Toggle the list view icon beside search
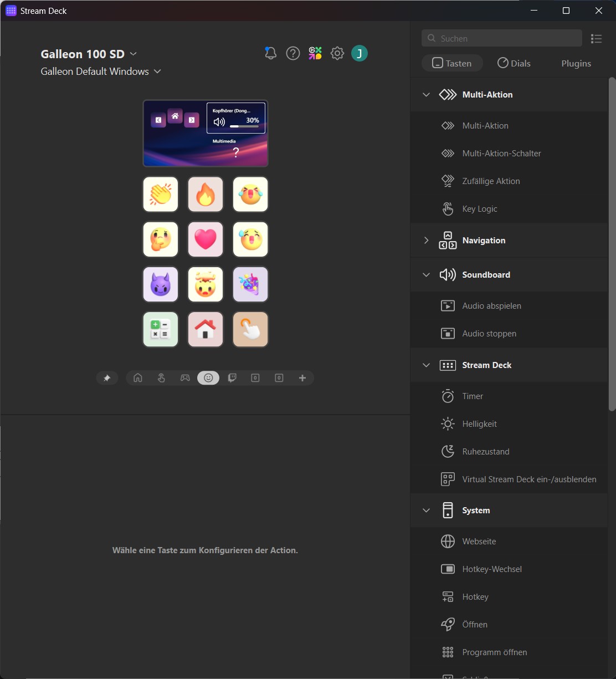The height and width of the screenshot is (679, 616). point(596,38)
